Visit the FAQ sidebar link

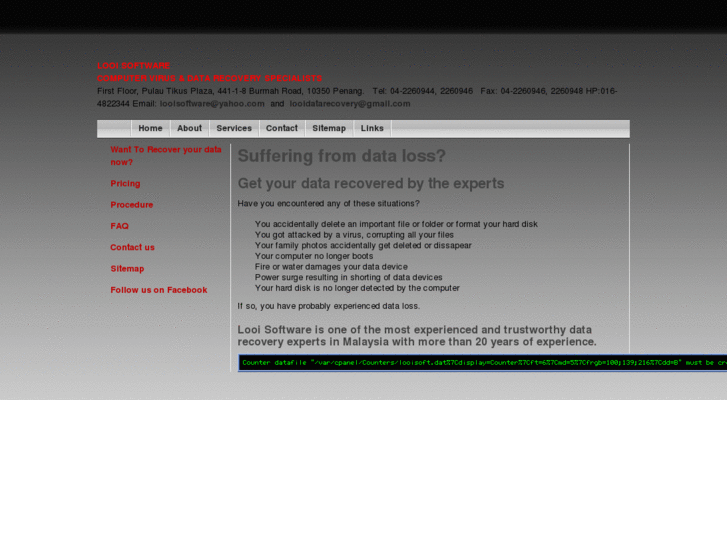(119, 226)
